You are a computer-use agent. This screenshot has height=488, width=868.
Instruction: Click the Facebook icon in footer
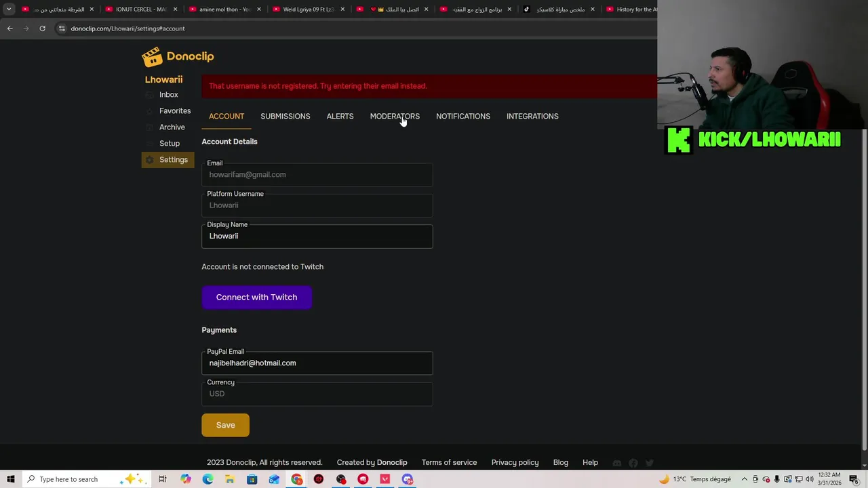point(633,464)
